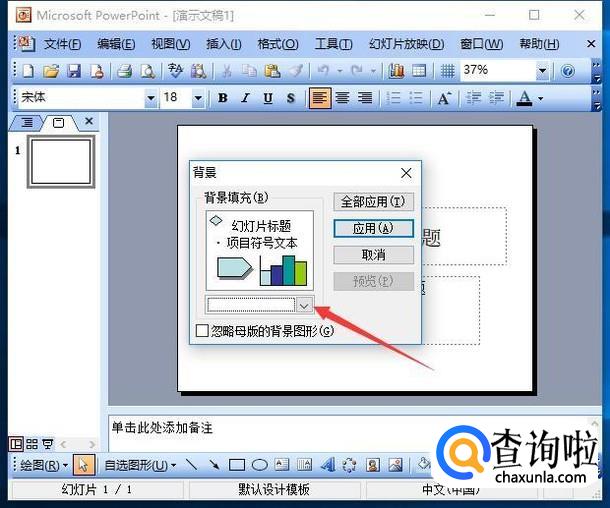Screen dimensions: 610x508
Task: Apply italic formatting
Action: pos(245,98)
